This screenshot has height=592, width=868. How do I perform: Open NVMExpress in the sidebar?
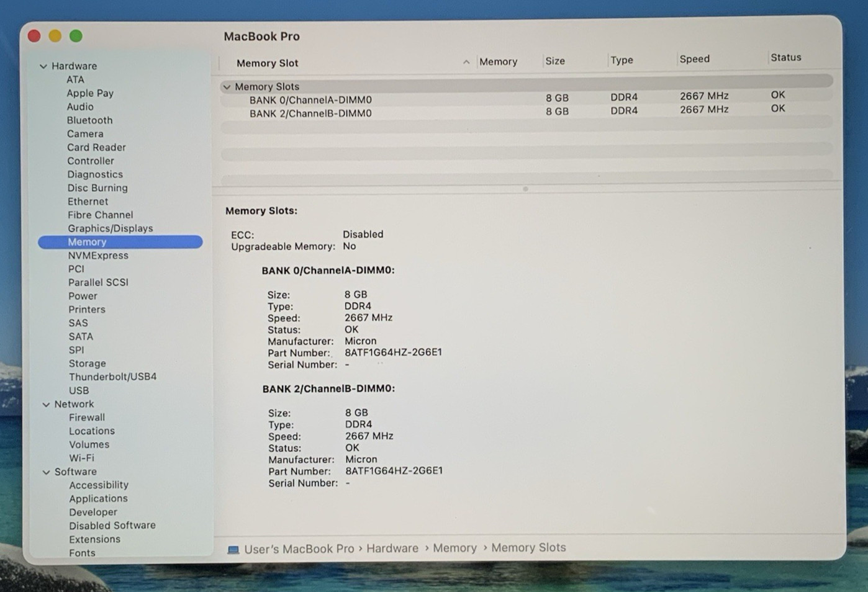pos(98,256)
